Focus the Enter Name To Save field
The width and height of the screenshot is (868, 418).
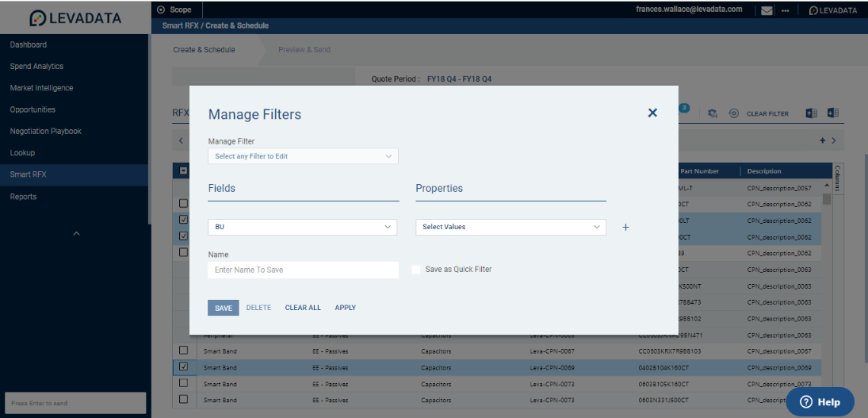tap(304, 270)
